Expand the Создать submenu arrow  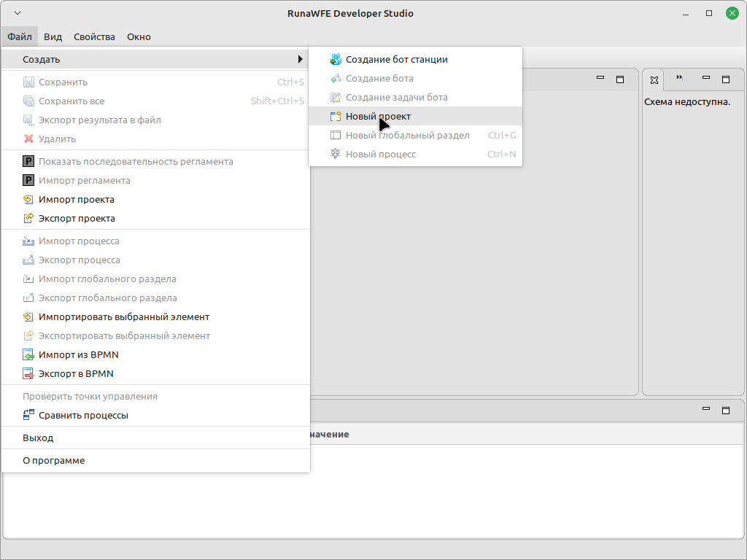tap(300, 59)
